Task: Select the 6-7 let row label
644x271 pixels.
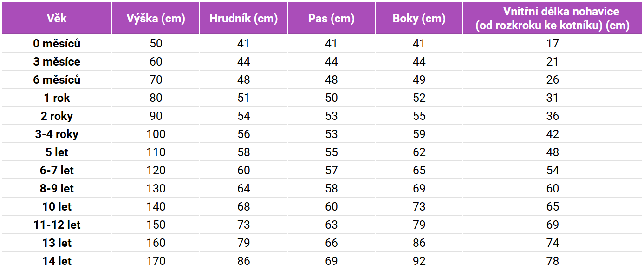Action: [x=57, y=171]
